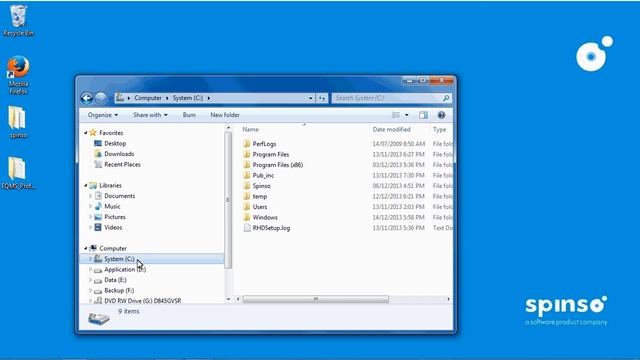Viewport: 640px width, 360px height.
Task: Select the Users folder icon
Action: (247, 207)
